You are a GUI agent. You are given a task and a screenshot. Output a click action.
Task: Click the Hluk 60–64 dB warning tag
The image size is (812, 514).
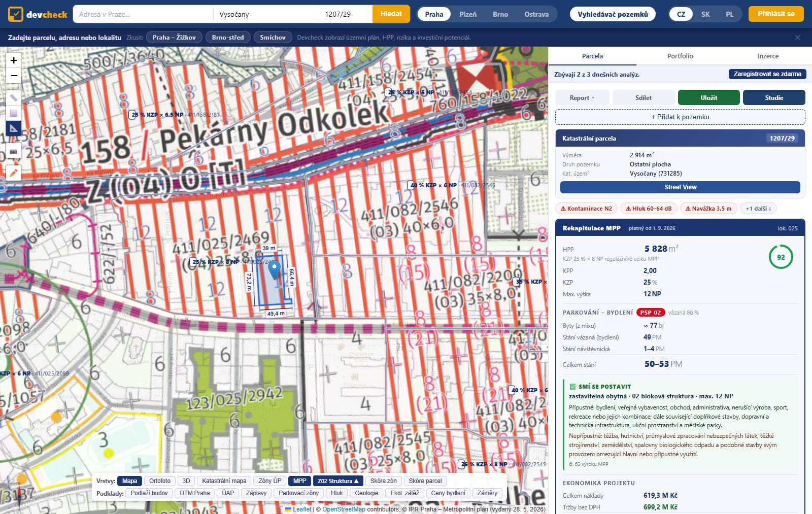pos(649,209)
